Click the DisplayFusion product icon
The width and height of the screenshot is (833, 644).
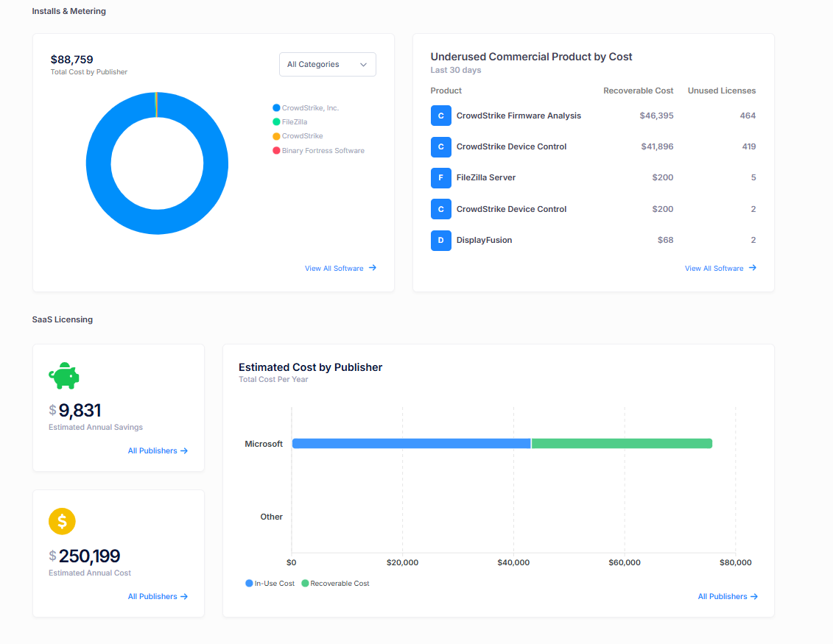440,240
